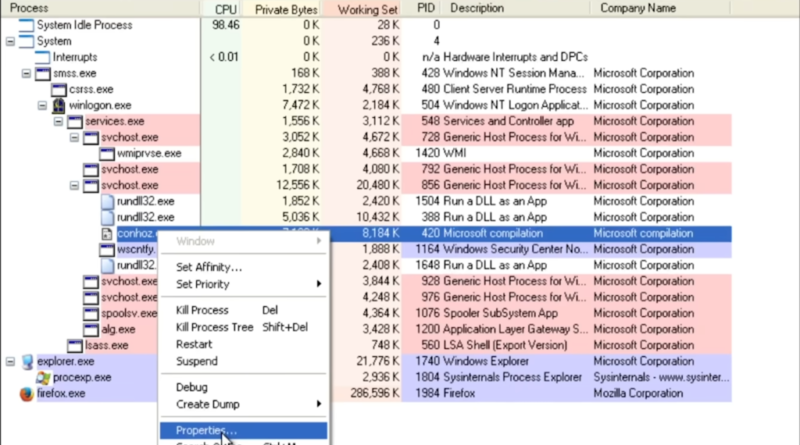This screenshot has width=800, height=445.
Task: Click the winlogon.exe icon
Action: coord(59,105)
